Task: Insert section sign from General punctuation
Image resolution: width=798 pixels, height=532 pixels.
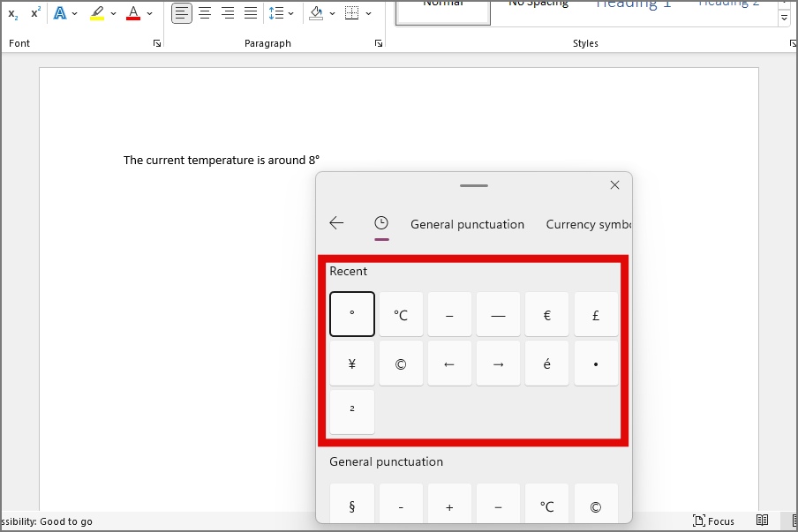Action: (x=352, y=504)
